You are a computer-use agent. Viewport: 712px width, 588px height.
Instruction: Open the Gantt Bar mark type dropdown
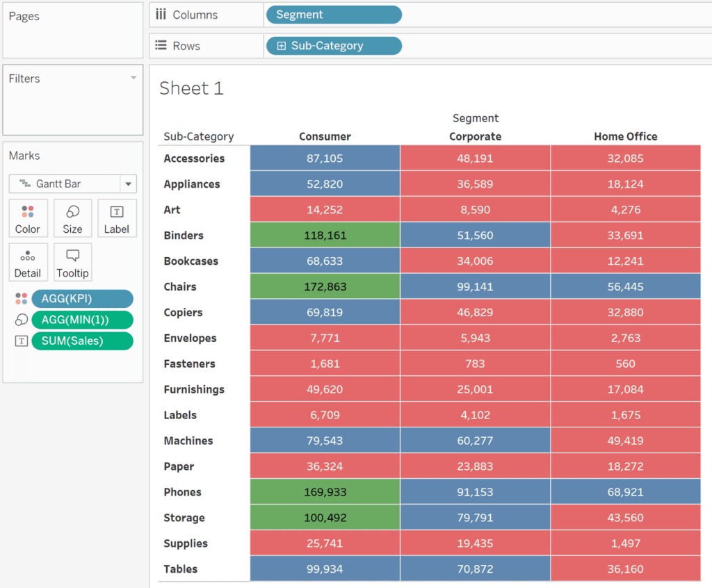click(x=128, y=183)
